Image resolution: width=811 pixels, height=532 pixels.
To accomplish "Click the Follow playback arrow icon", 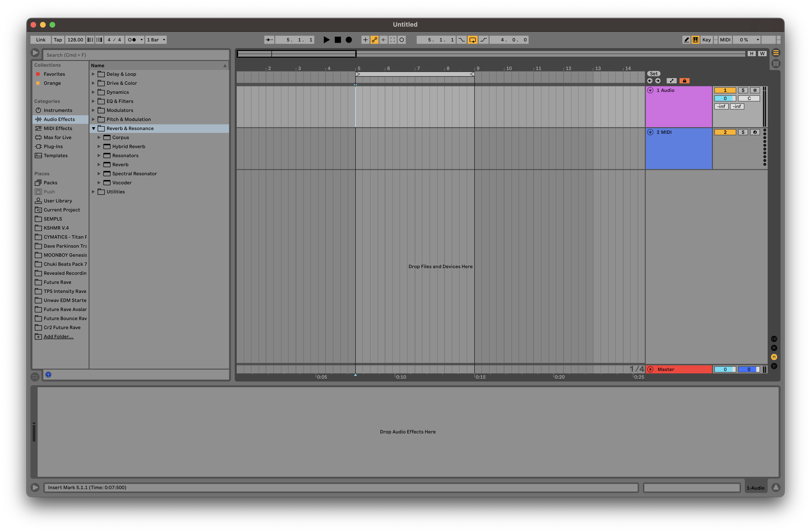I will pyautogui.click(x=269, y=40).
